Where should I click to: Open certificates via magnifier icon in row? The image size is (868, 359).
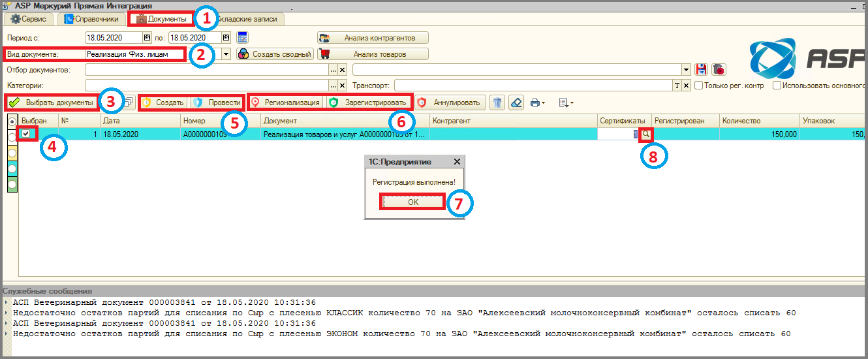coord(646,134)
